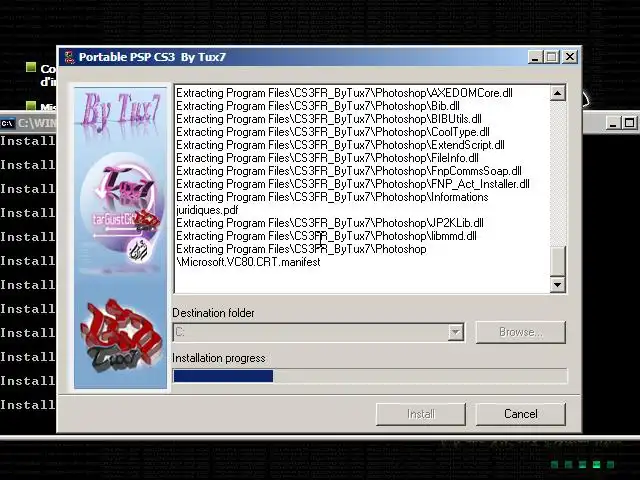Image resolution: width=640 pixels, height=480 pixels.
Task: Select the FileInfo.dll extraction line
Action: click(327, 158)
